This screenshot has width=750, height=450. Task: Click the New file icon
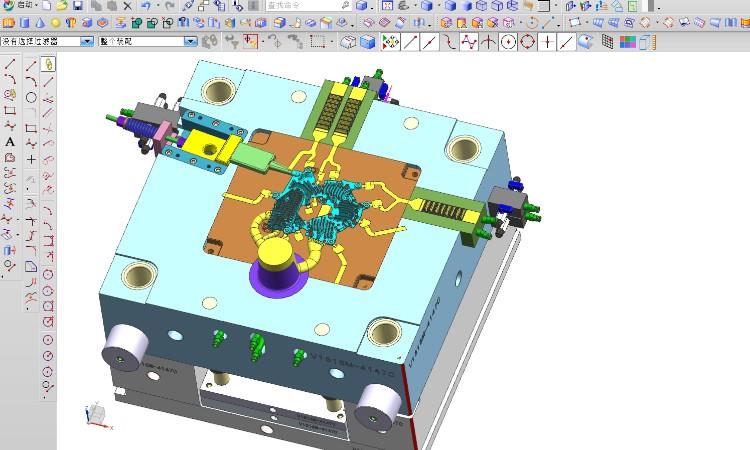(46, 6)
